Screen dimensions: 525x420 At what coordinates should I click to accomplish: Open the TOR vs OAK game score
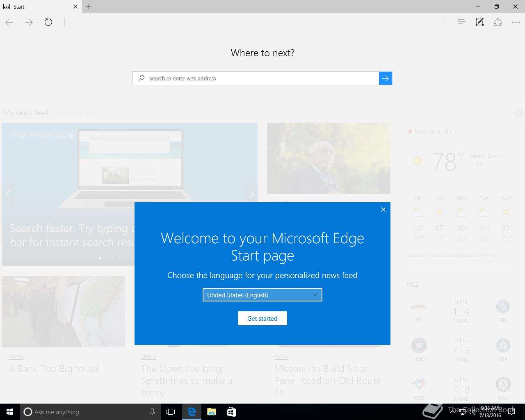point(461,389)
